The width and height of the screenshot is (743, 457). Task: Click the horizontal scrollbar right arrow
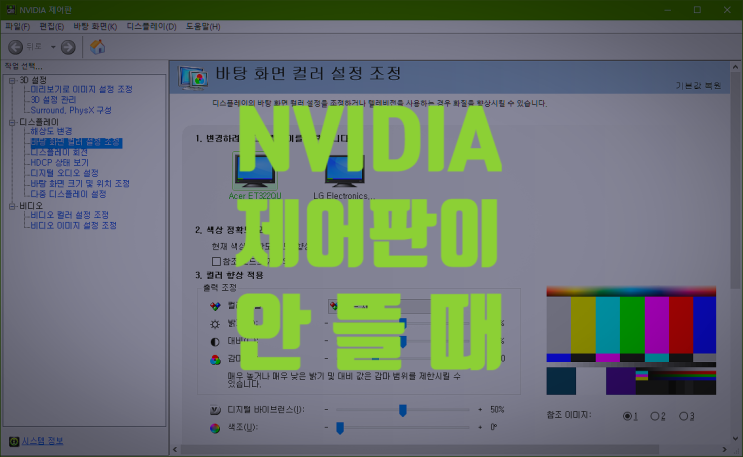pos(724,449)
